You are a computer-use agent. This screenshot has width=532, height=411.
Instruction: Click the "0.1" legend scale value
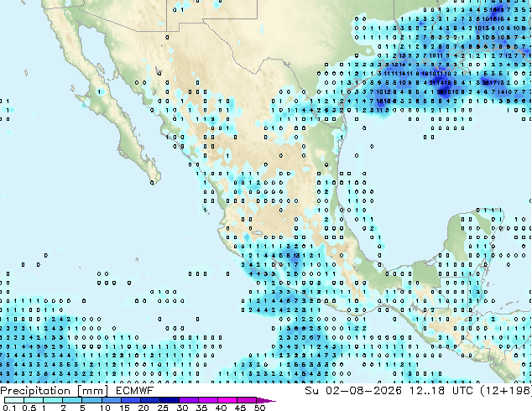point(9,408)
